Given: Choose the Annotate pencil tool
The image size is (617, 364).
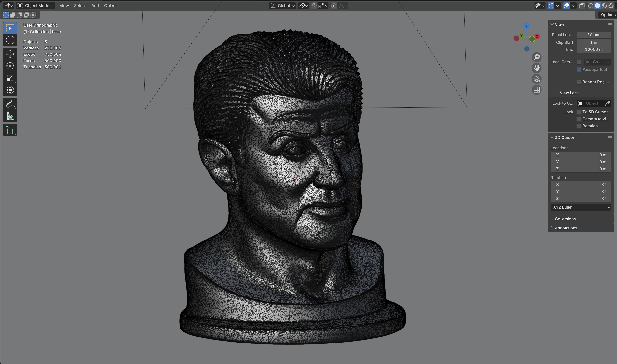Looking at the screenshot, I should pos(10,104).
